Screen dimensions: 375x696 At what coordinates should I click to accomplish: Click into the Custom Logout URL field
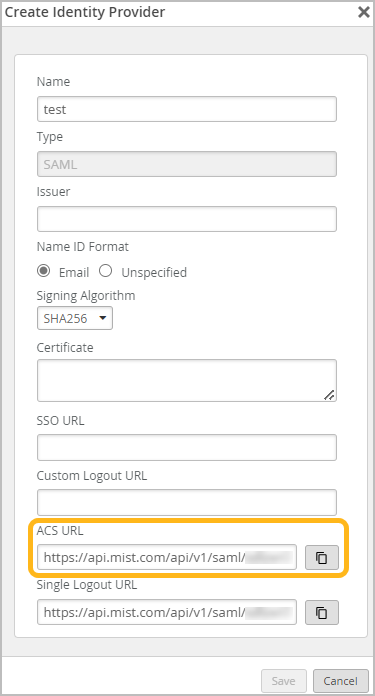click(x=187, y=502)
